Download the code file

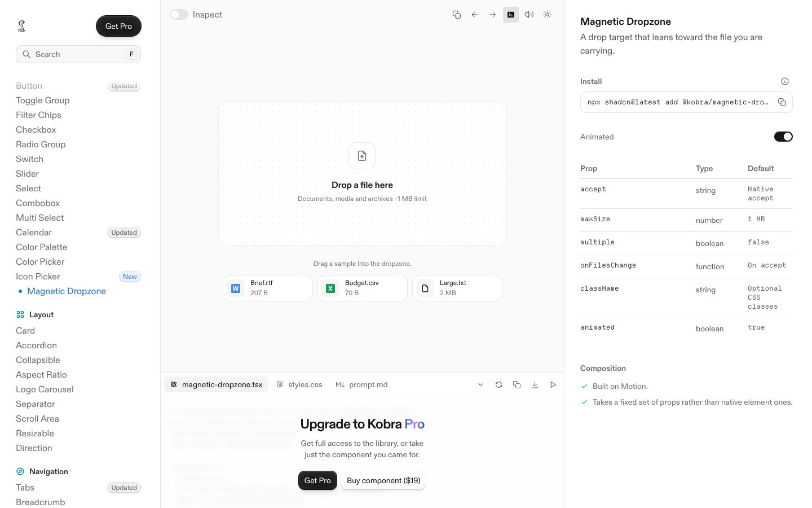535,385
